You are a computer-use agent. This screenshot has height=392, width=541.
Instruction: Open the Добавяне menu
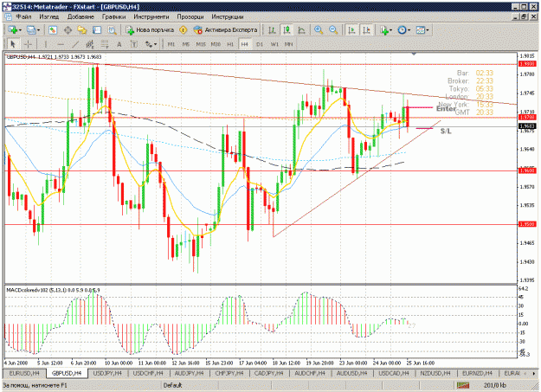(81, 16)
